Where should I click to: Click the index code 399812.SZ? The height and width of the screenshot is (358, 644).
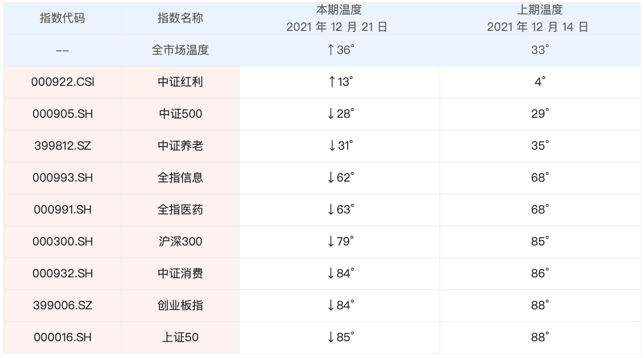tap(63, 146)
